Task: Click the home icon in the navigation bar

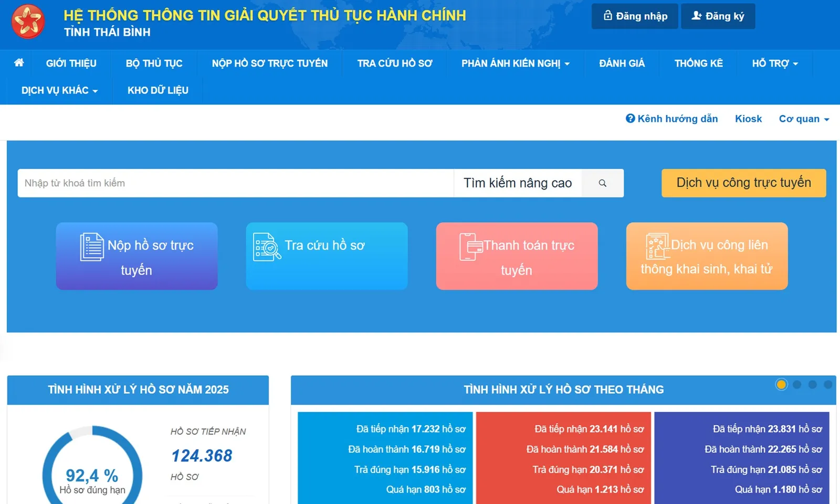Action: (18, 63)
